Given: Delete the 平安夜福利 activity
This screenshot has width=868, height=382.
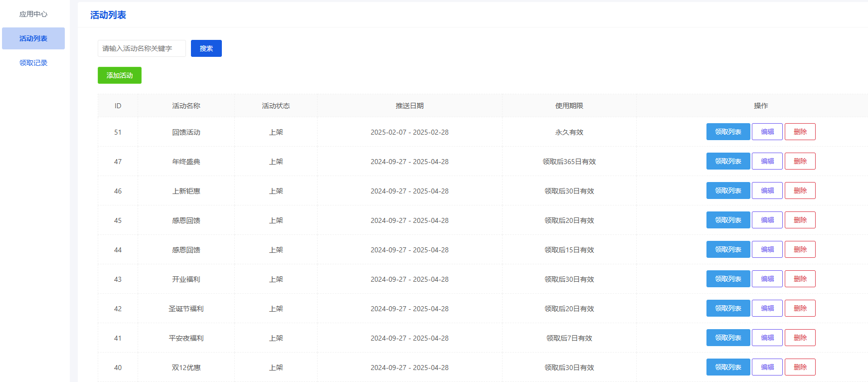Looking at the screenshot, I should pyautogui.click(x=800, y=338).
